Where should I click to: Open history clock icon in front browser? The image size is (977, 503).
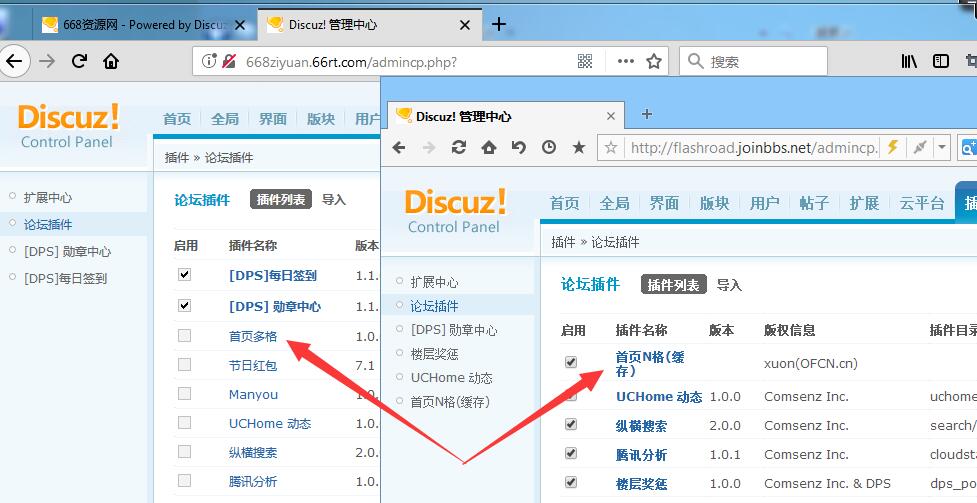click(x=549, y=147)
